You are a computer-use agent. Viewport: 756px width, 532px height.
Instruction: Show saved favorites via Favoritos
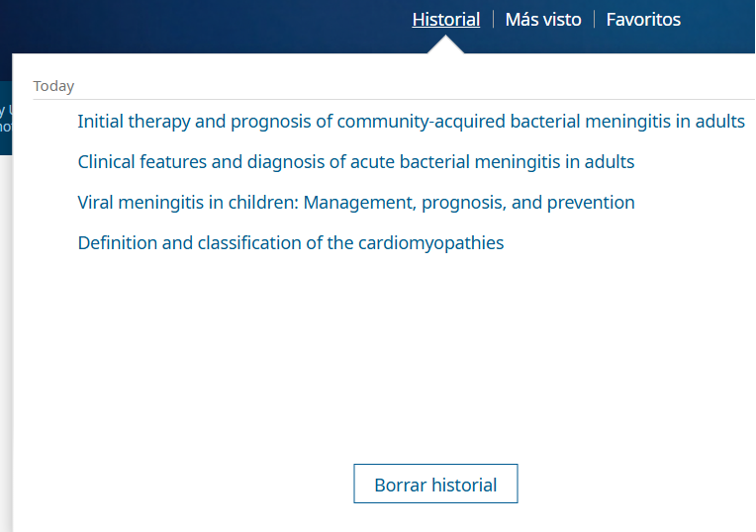(x=643, y=20)
